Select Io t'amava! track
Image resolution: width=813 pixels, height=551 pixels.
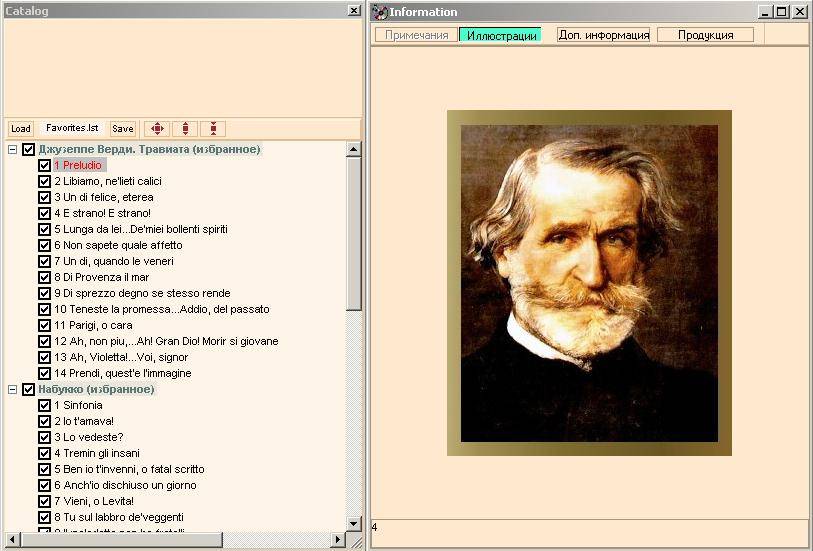[84, 421]
